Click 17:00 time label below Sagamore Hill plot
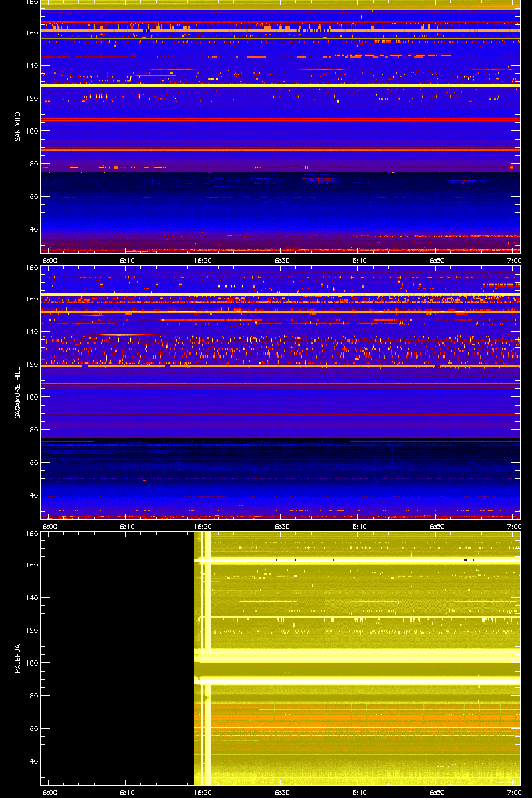This screenshot has width=532, height=798. (512, 526)
